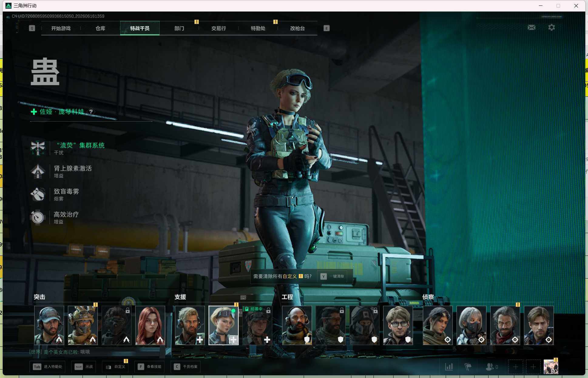Image resolution: width=588 pixels, height=378 pixels.
Task: Open the player avatar level 60
Action: pyautogui.click(x=551, y=366)
